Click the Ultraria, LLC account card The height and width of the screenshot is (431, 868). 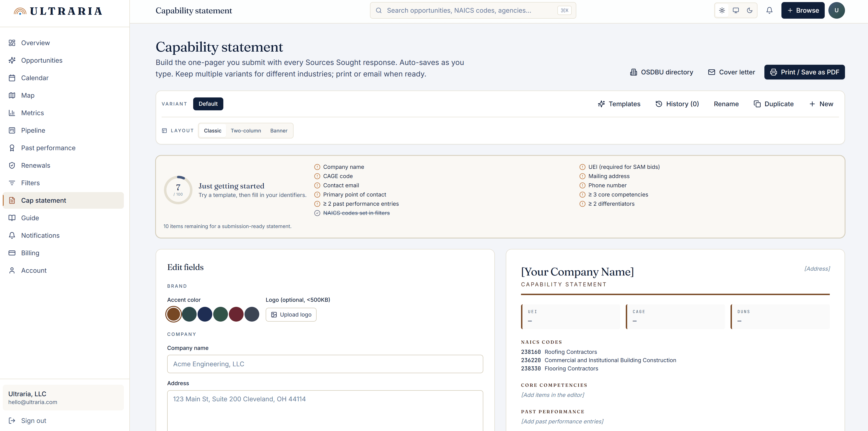click(x=63, y=398)
